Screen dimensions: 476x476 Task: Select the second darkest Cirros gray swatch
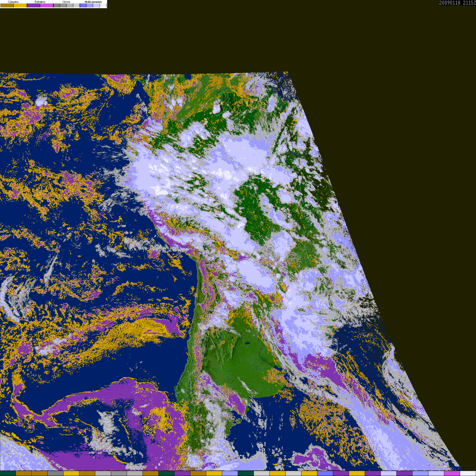tap(63, 6)
